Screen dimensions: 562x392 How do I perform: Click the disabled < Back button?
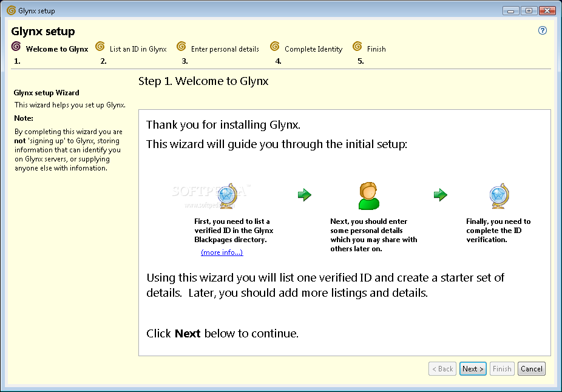[442, 369]
